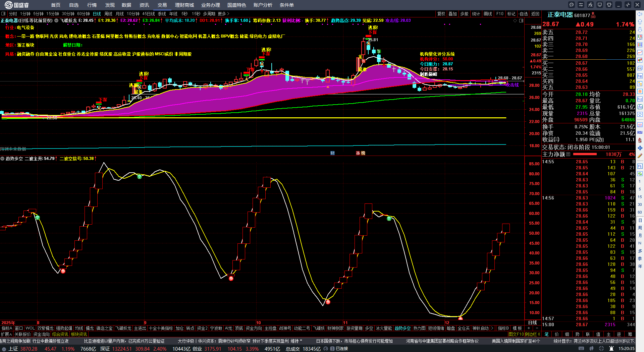The image size is (644, 352).
Task: Click the small square icon left of 分时
Action: point(3,14)
